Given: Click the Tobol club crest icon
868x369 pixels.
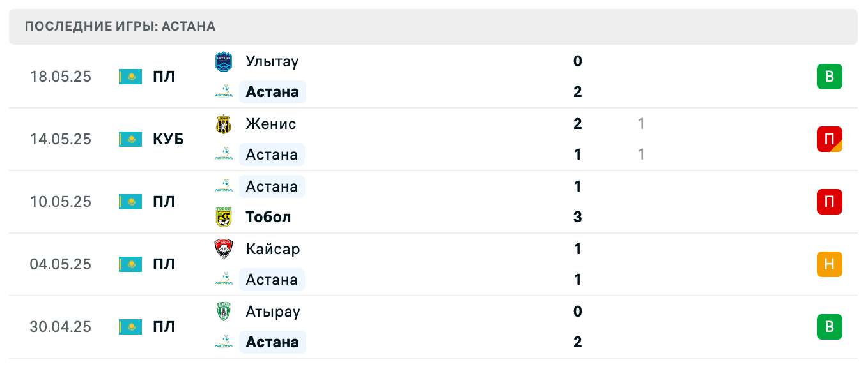Looking at the screenshot, I should click(223, 217).
